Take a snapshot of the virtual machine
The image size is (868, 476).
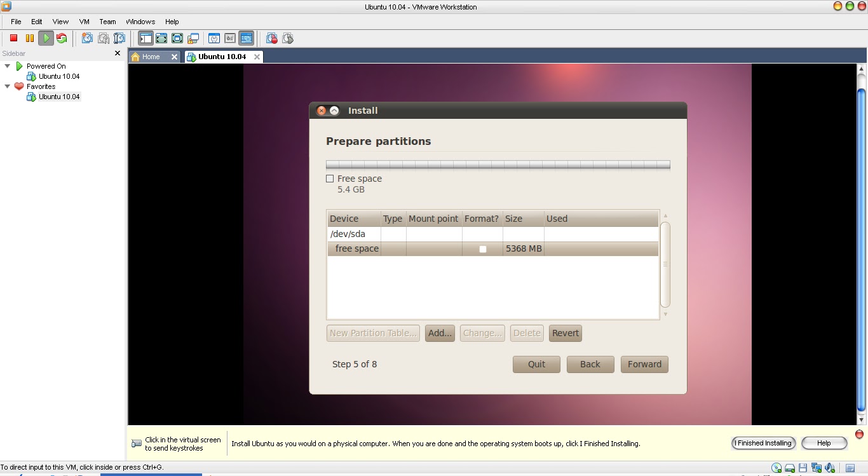[87, 38]
